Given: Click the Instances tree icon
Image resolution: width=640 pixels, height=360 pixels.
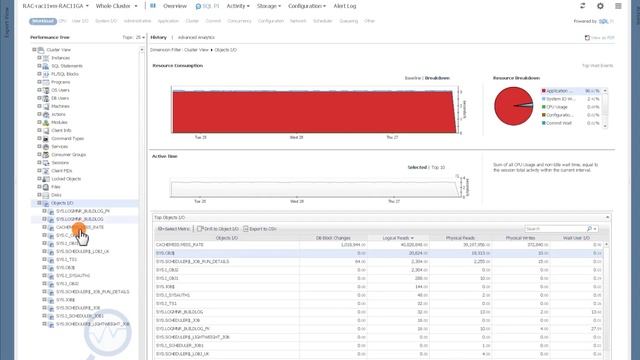Looking at the screenshot, I should [46, 58].
